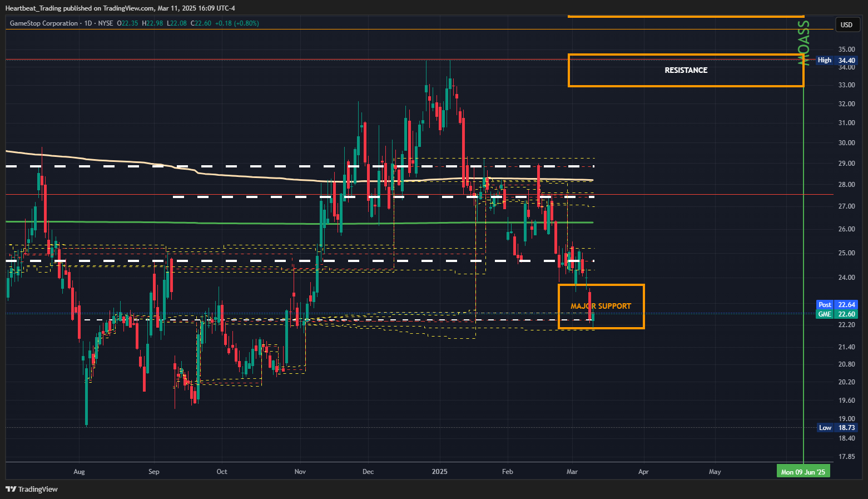Image resolution: width=868 pixels, height=499 pixels.
Task: Click the 35.00 price axis value
Action: [x=847, y=50]
